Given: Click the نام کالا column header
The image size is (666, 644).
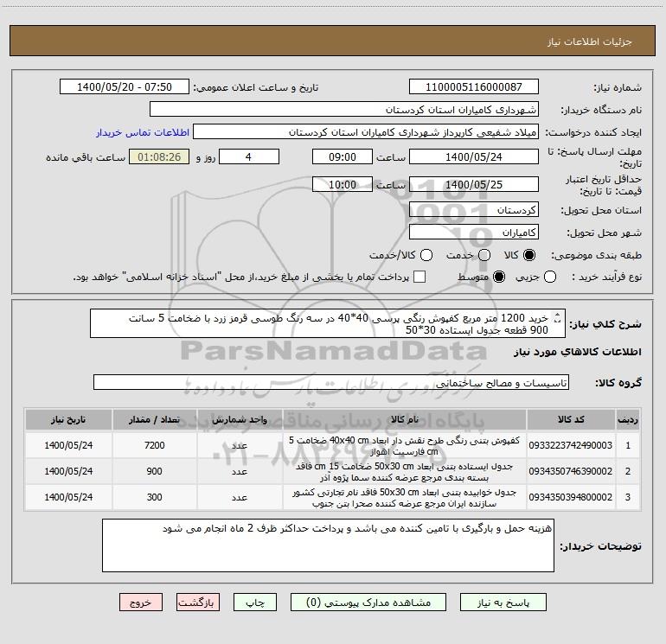Looking at the screenshot, I should [x=405, y=419].
